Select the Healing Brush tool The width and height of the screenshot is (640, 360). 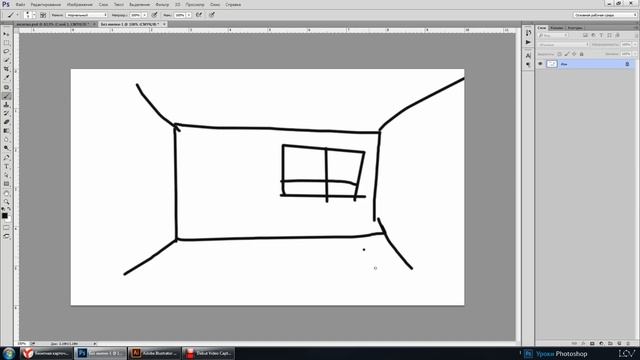coord(6,87)
